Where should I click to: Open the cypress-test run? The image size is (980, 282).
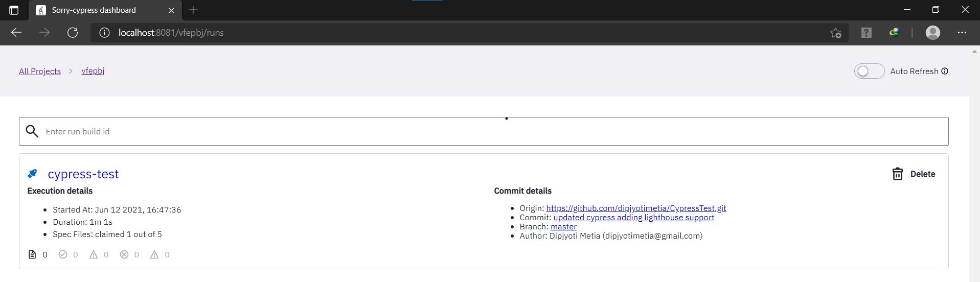(83, 174)
